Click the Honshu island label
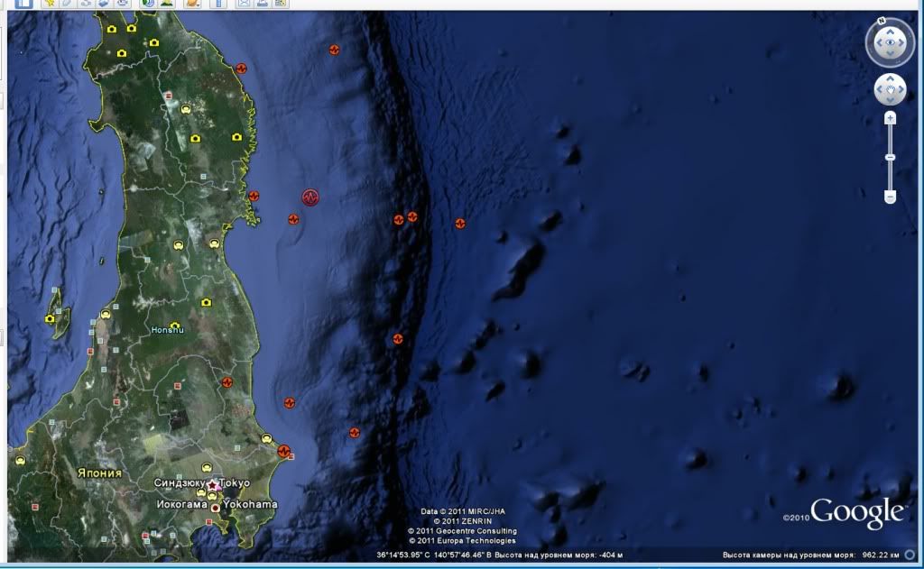Viewport: 924px width, 569px height. tap(168, 330)
